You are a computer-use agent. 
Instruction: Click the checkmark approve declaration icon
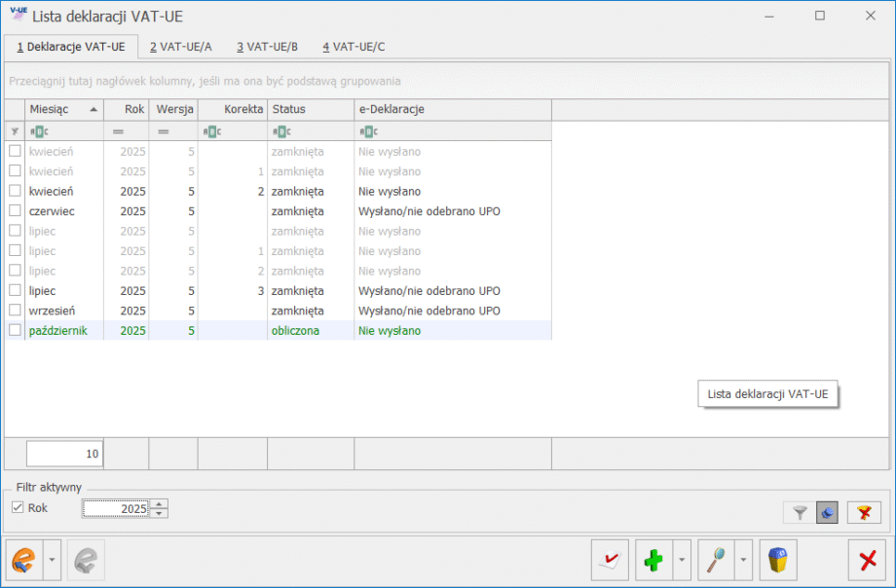pyautogui.click(x=610, y=560)
